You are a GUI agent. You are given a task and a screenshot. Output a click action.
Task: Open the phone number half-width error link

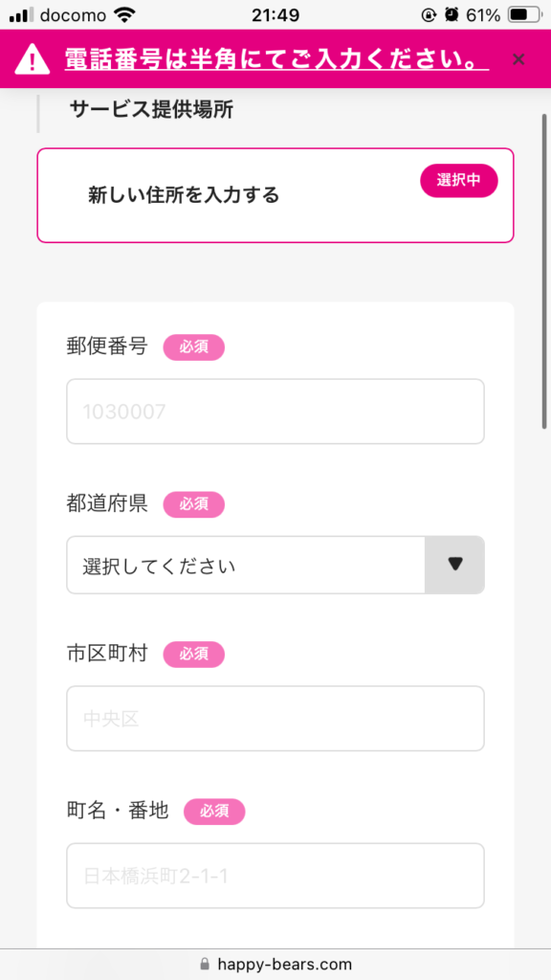pos(276,59)
